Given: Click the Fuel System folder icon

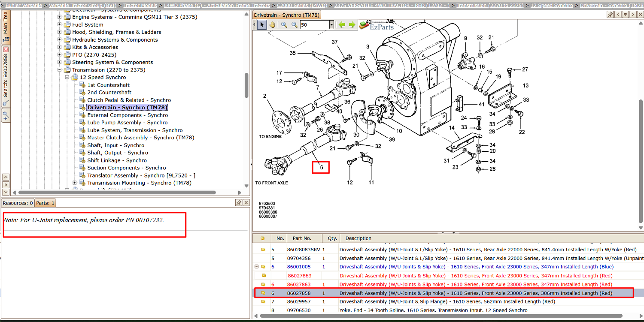Looking at the screenshot, I should (67, 25).
